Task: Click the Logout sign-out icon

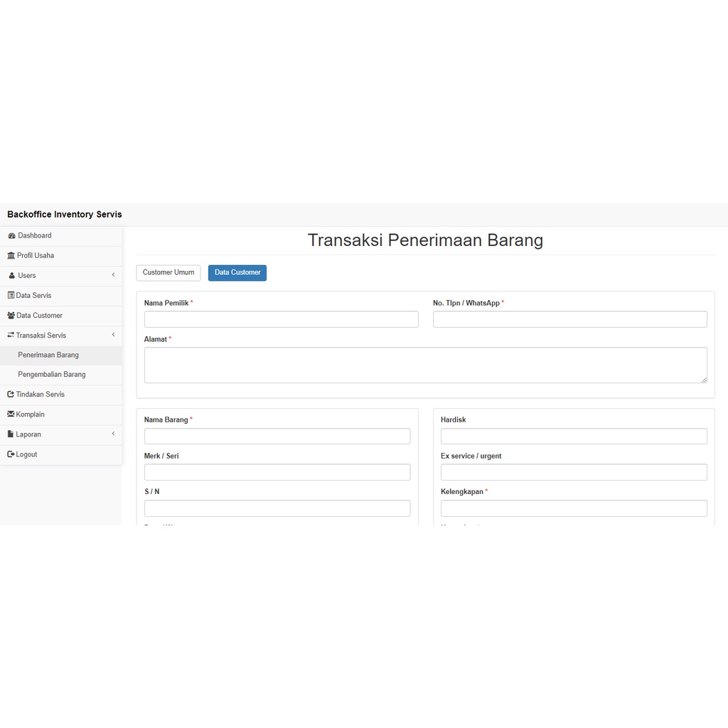Action: coord(11,454)
